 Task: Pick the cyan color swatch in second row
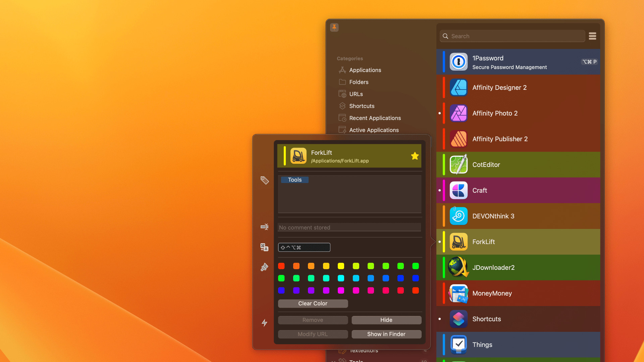coord(341,278)
